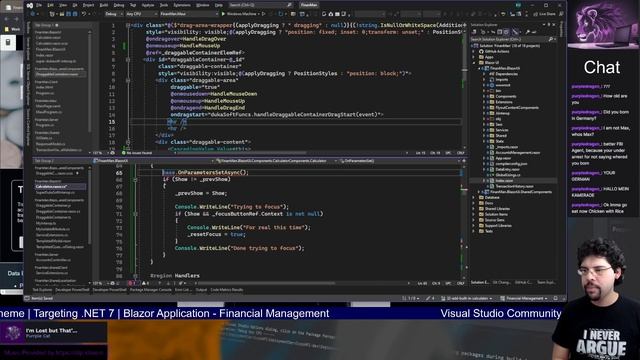Expand the Dependencies node
The image size is (640, 360).
pyautogui.click(x=484, y=74)
